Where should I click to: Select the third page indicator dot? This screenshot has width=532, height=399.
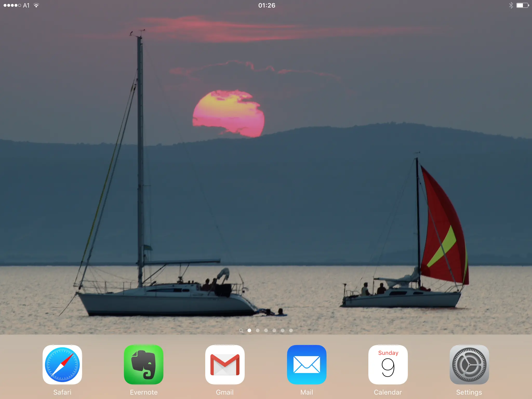pos(266,330)
